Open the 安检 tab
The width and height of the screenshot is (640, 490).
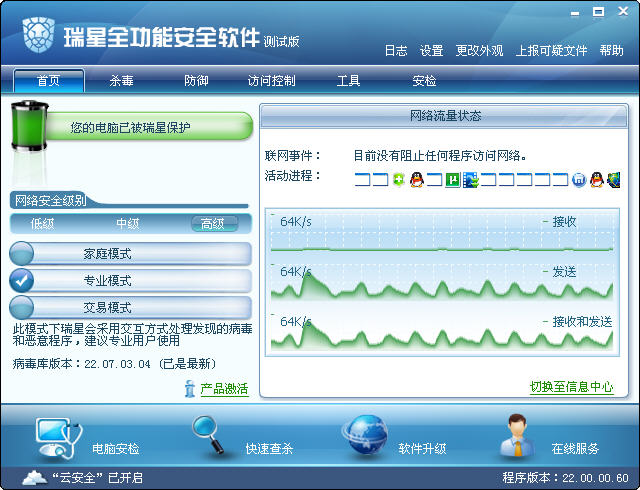pos(424,80)
